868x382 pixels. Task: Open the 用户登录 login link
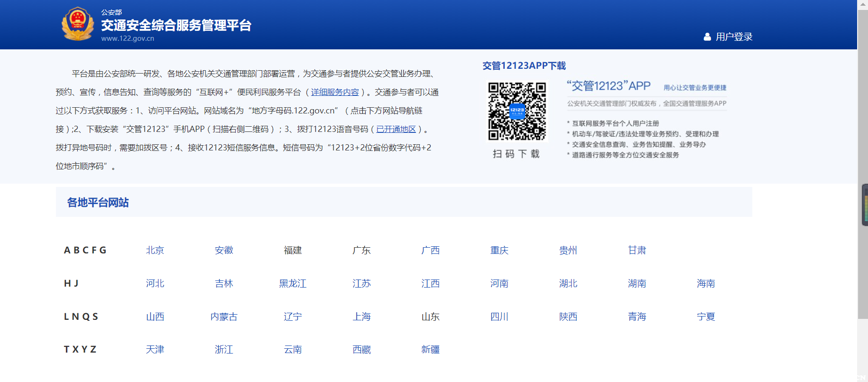[734, 37]
